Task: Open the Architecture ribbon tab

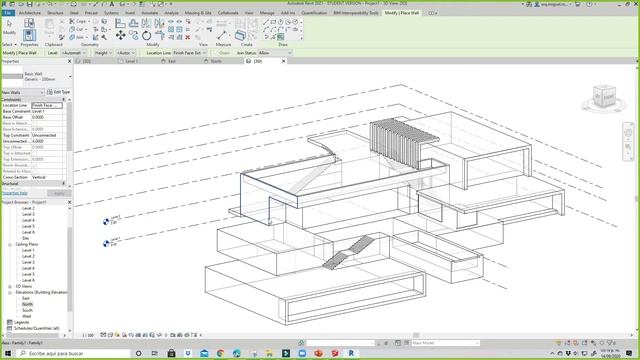Action: 30,13
